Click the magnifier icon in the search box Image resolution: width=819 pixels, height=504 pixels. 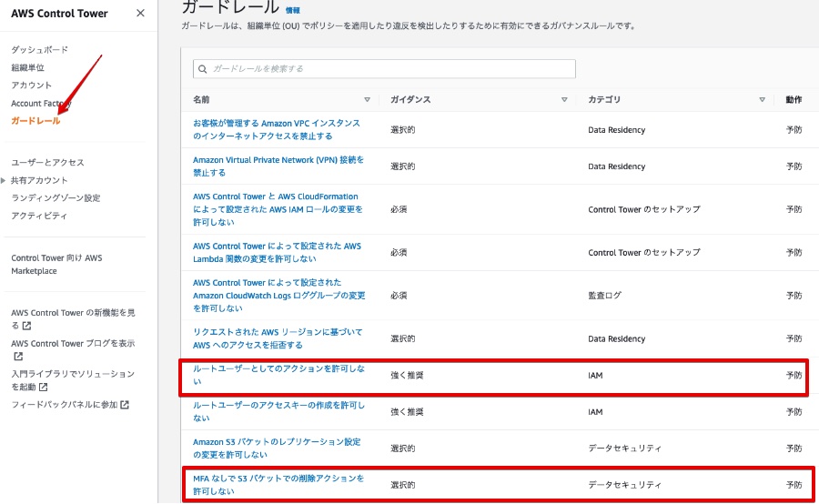click(x=203, y=69)
